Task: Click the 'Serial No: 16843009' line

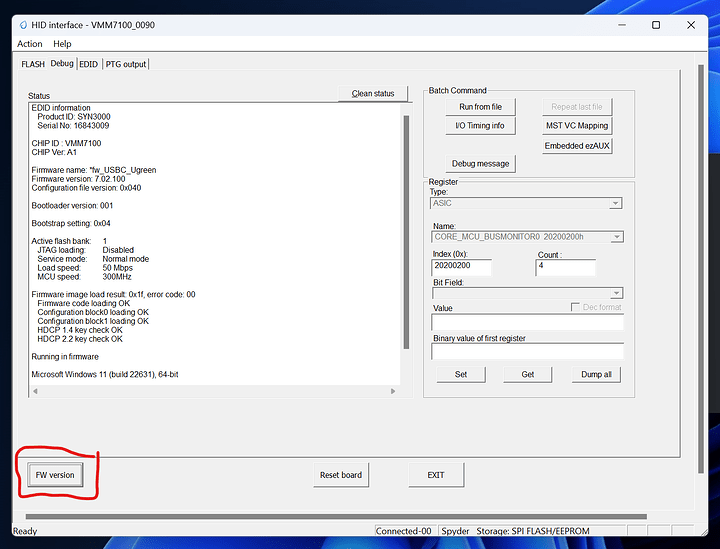Action: pos(73,126)
